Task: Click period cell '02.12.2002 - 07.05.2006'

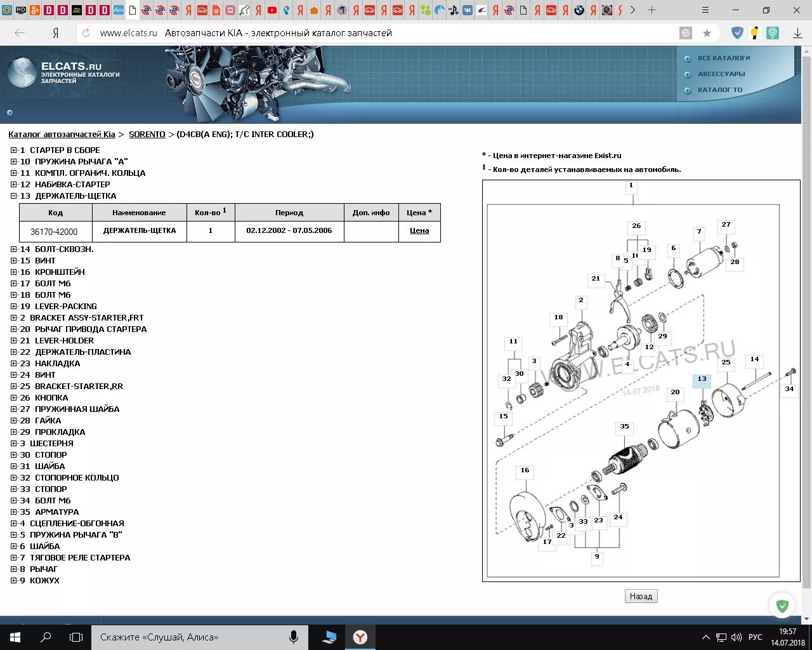Action: (289, 230)
